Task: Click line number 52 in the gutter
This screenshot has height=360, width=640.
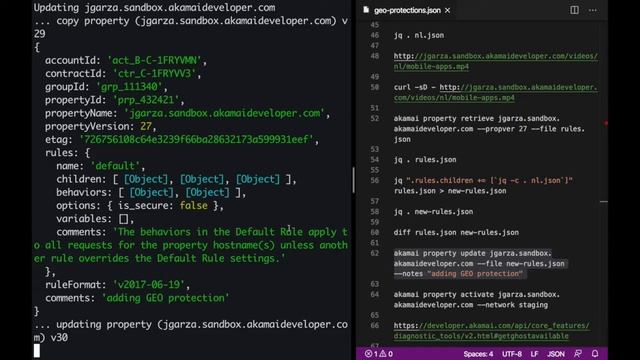Action: (375, 118)
